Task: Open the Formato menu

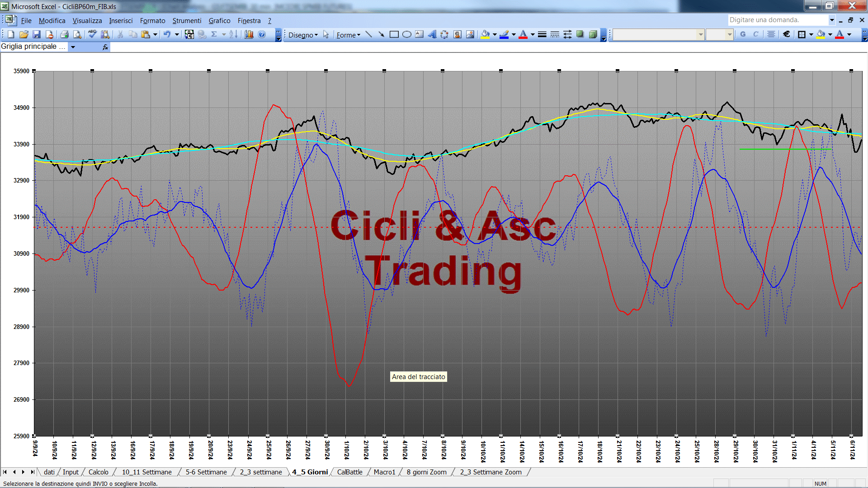Action: click(152, 21)
